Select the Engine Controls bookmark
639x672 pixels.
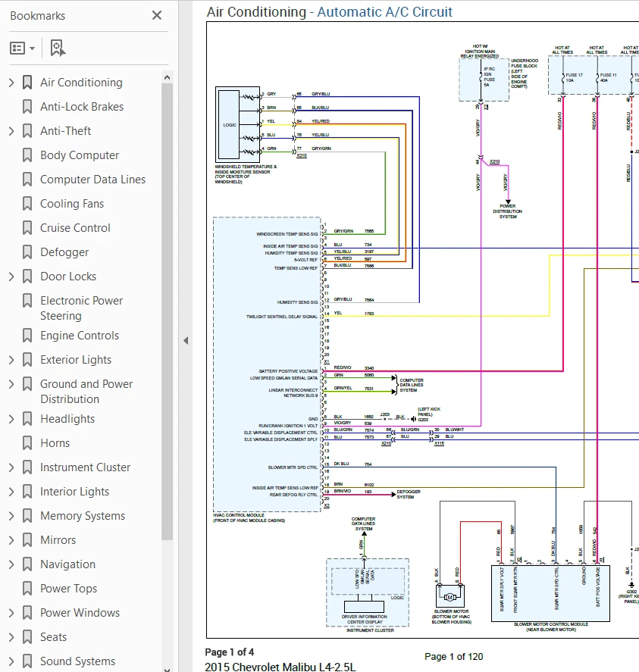pyautogui.click(x=80, y=335)
